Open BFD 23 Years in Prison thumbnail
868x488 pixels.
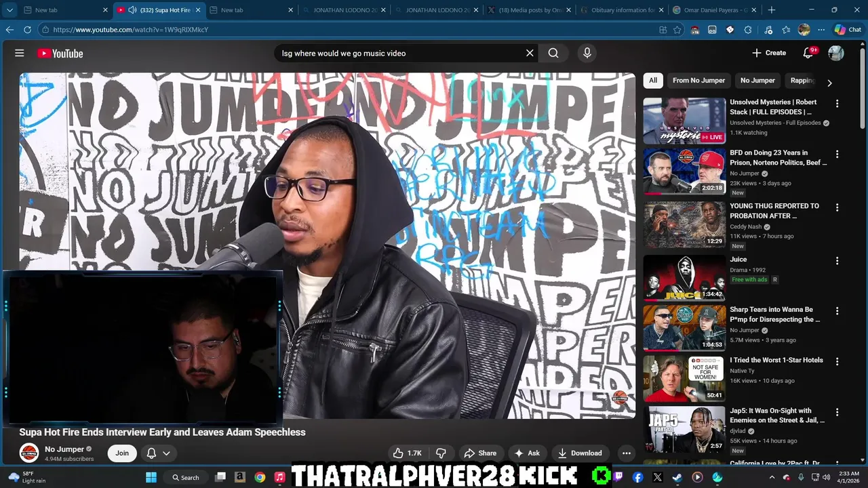(684, 171)
